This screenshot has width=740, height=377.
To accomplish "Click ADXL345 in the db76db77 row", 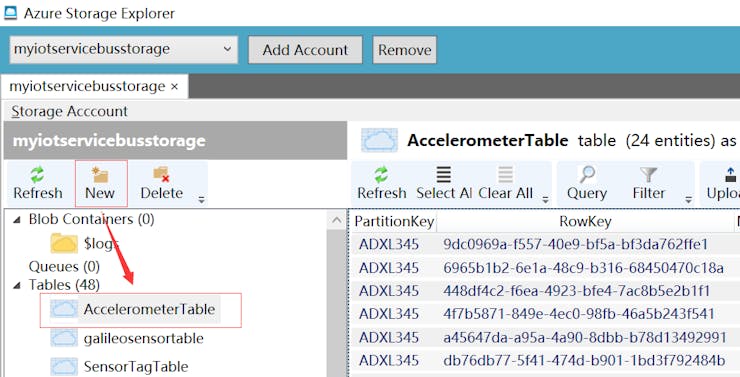I will [x=388, y=360].
